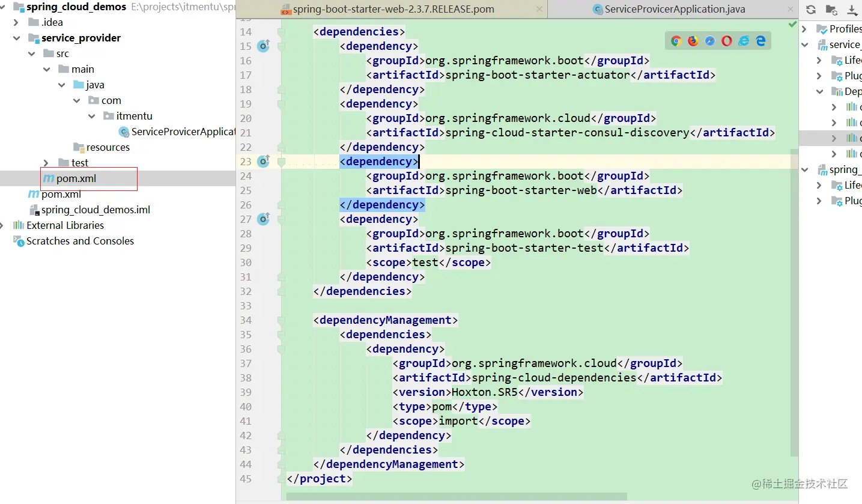Expand the test folder
The image size is (862, 504).
(46, 163)
